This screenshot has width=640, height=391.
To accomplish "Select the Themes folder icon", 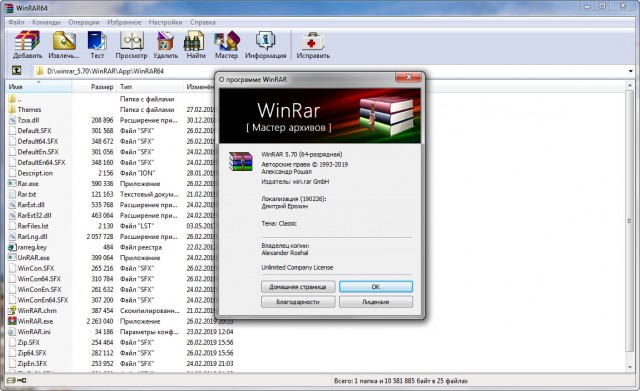I will tap(12, 109).
